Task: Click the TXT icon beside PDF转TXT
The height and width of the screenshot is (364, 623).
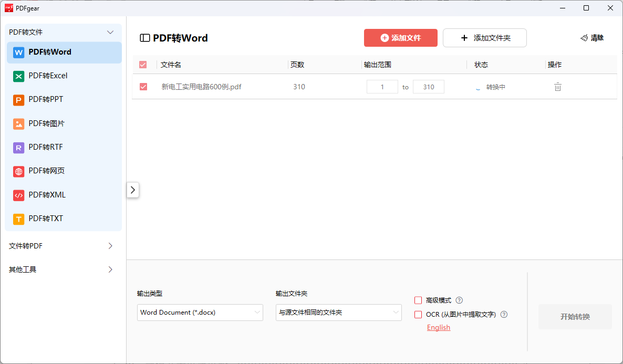Action: click(19, 219)
